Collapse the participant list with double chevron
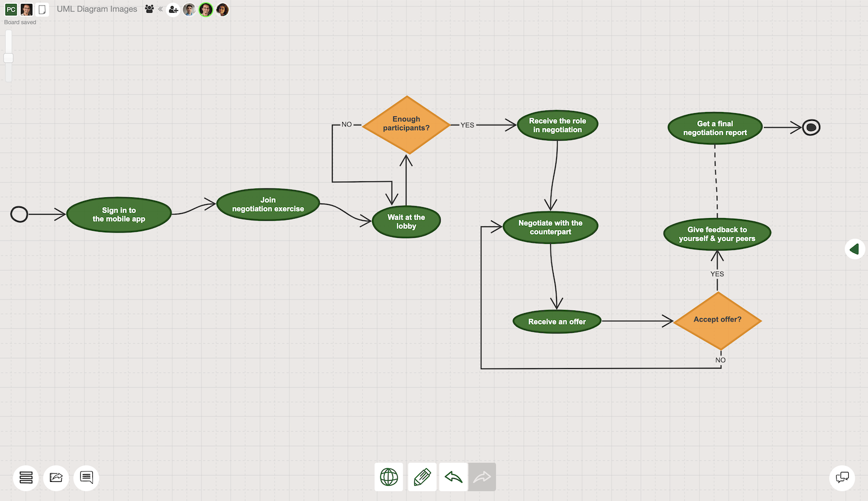The width and height of the screenshot is (868, 501). [x=160, y=9]
